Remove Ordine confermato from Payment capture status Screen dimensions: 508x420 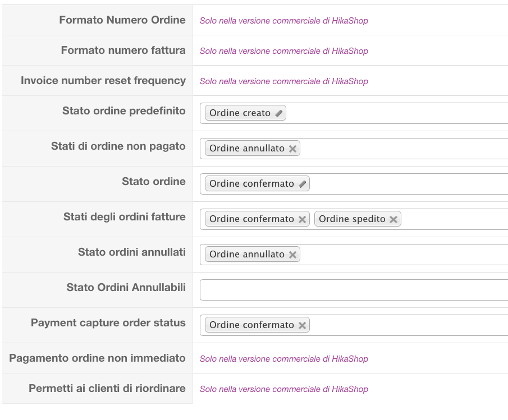click(302, 325)
